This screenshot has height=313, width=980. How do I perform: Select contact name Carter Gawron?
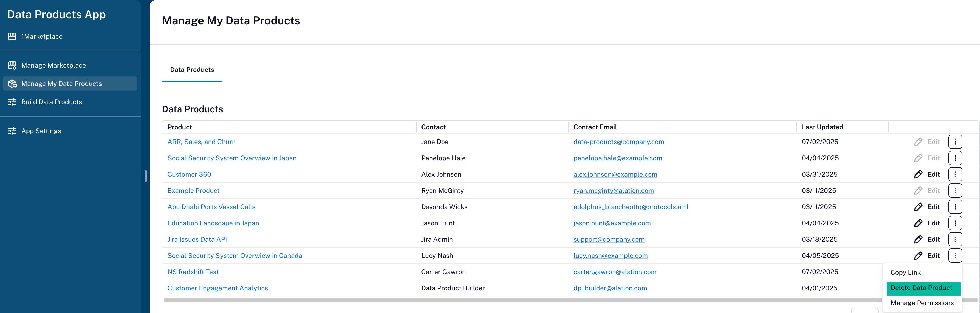click(x=443, y=272)
